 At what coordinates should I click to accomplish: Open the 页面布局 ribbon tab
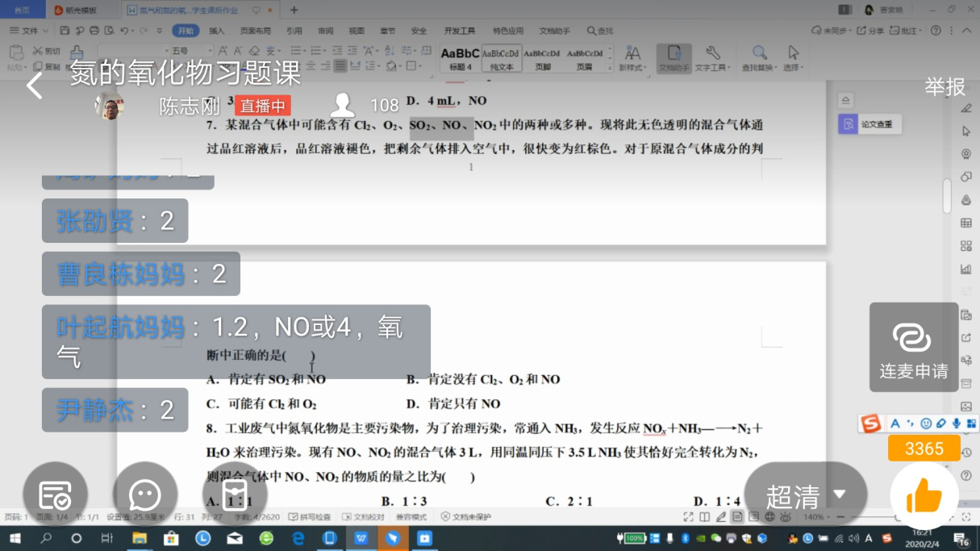point(256,31)
